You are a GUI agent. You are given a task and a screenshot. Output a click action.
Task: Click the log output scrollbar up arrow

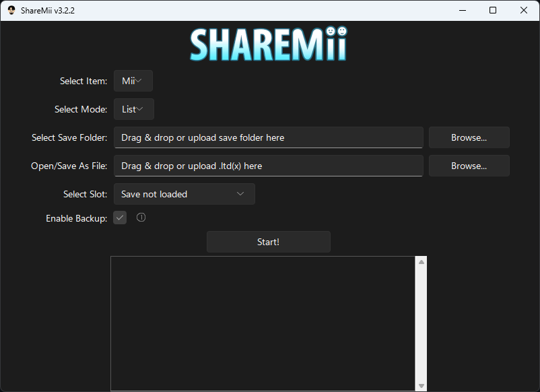coord(421,262)
